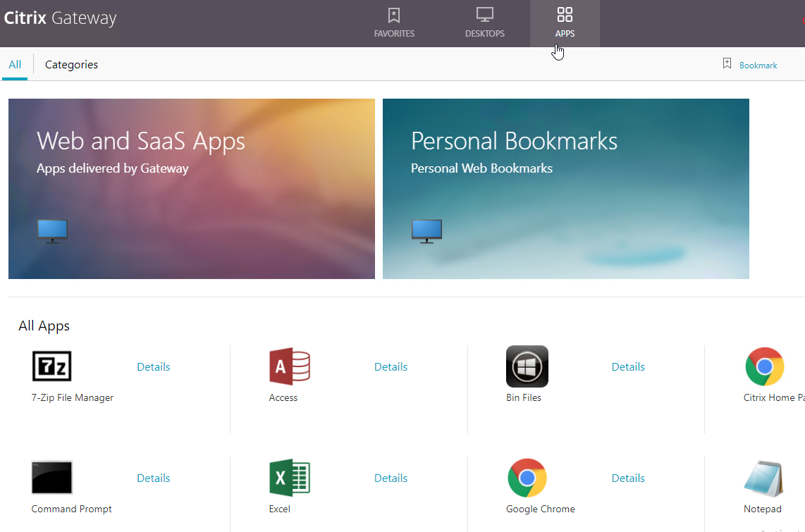View Details for 7-Zip File Manager

click(x=154, y=367)
